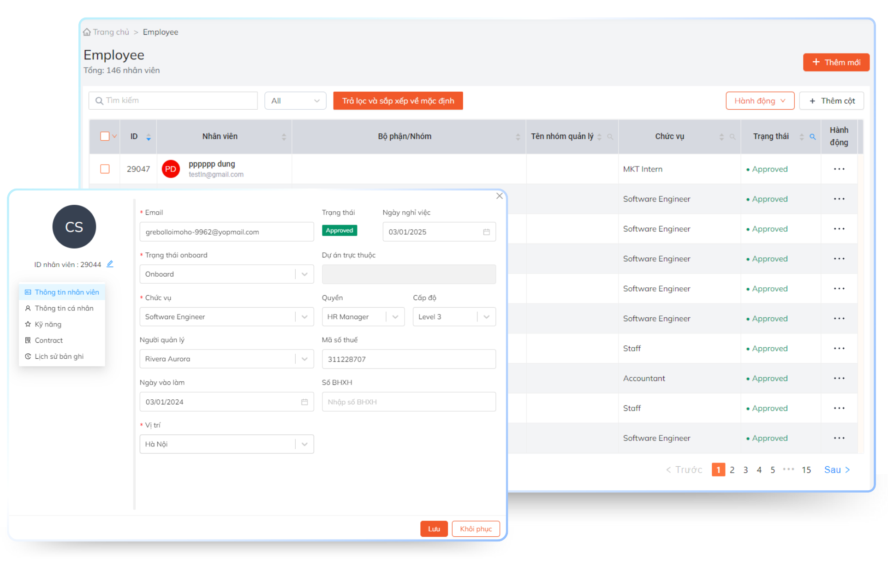Image resolution: width=888 pixels, height=588 pixels.
Task: Click the pencil icon beside employee ID
Action: click(x=110, y=264)
